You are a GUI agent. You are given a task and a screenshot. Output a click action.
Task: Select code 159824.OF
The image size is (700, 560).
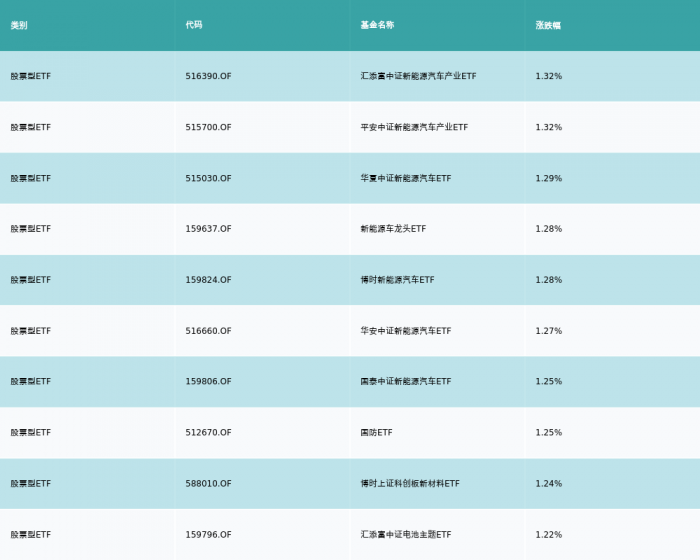208,280
